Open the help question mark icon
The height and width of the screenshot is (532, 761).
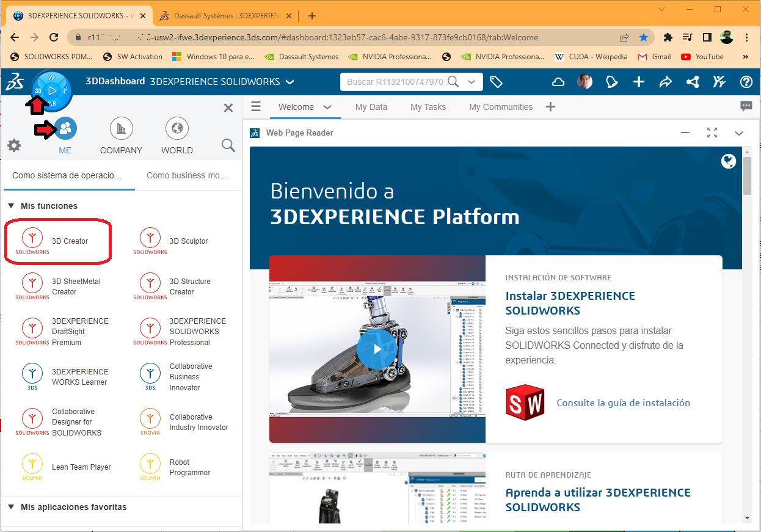746,82
